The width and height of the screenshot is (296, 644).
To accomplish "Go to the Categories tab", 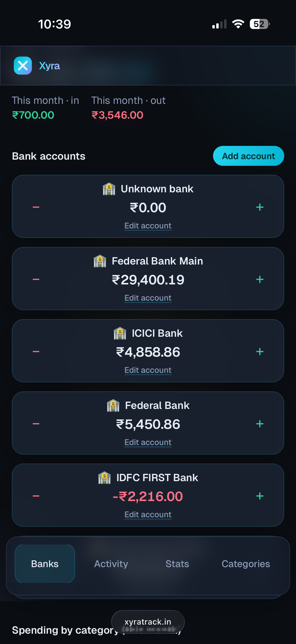I will 246,564.
